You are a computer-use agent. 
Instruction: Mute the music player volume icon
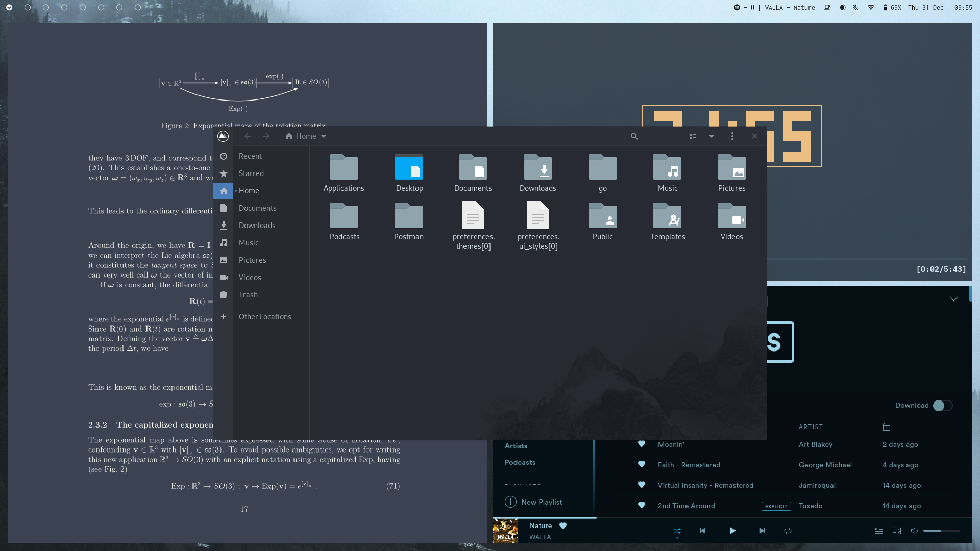point(914,531)
